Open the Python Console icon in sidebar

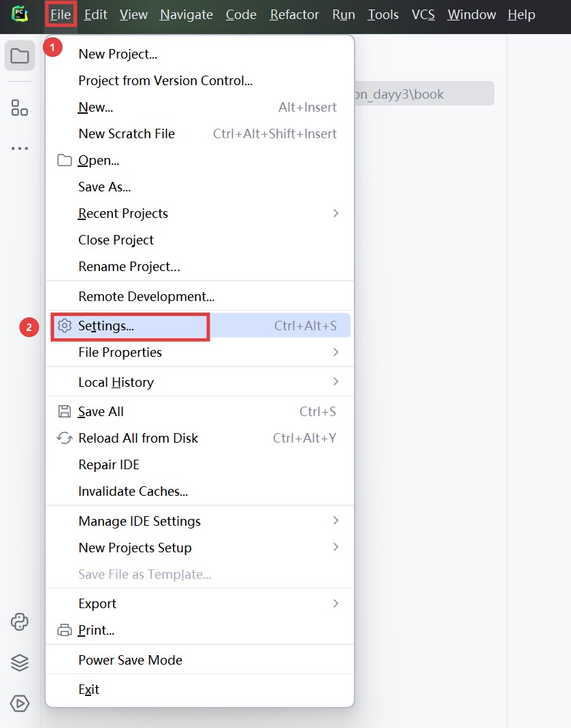click(20, 622)
